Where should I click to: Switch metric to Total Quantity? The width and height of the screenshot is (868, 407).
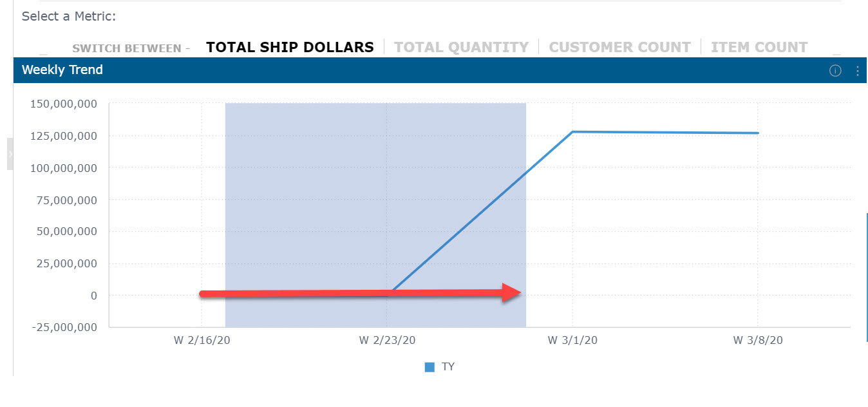click(x=461, y=48)
